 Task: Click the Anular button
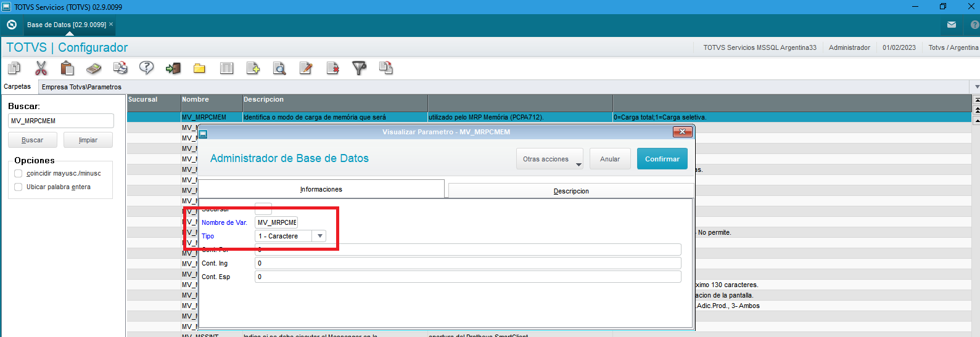610,159
